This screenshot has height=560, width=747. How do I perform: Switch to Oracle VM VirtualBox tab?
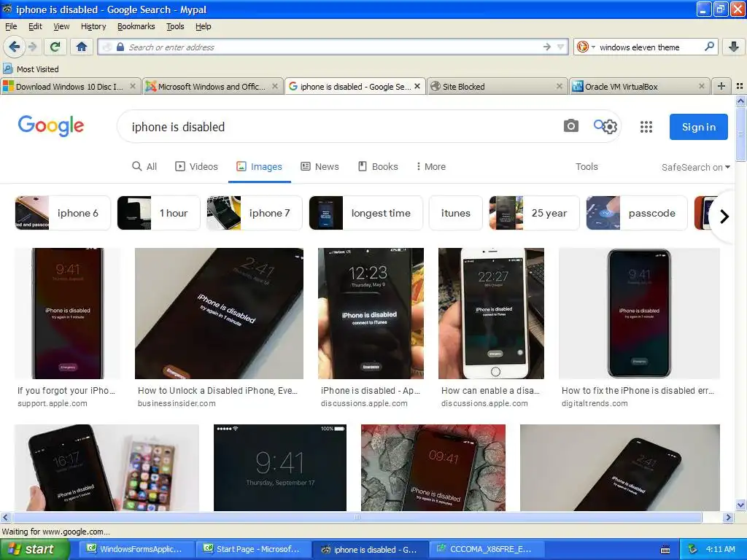coord(639,86)
